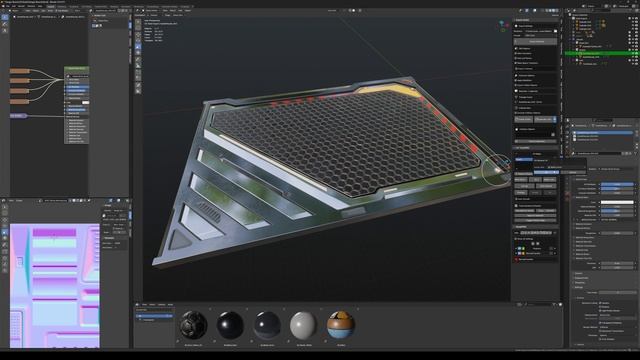Click the navigation gizmo in the 3D viewport
The height and width of the screenshot is (360, 640).
503,26
